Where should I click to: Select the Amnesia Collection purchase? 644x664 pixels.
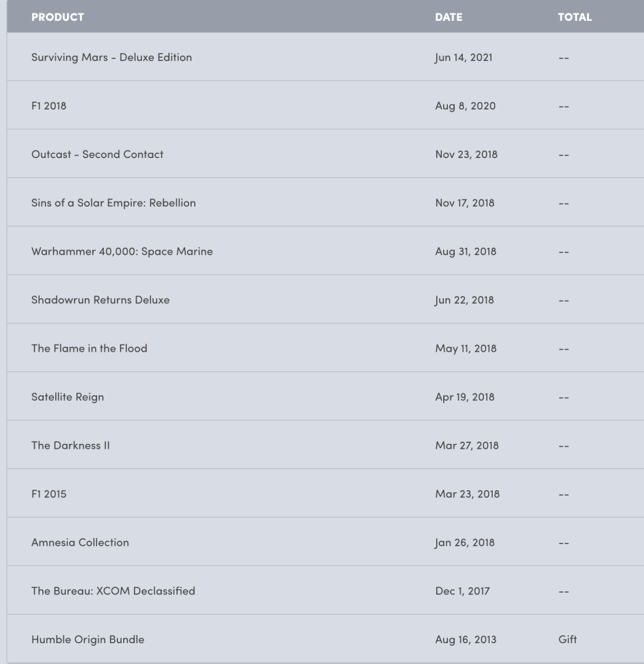80,543
